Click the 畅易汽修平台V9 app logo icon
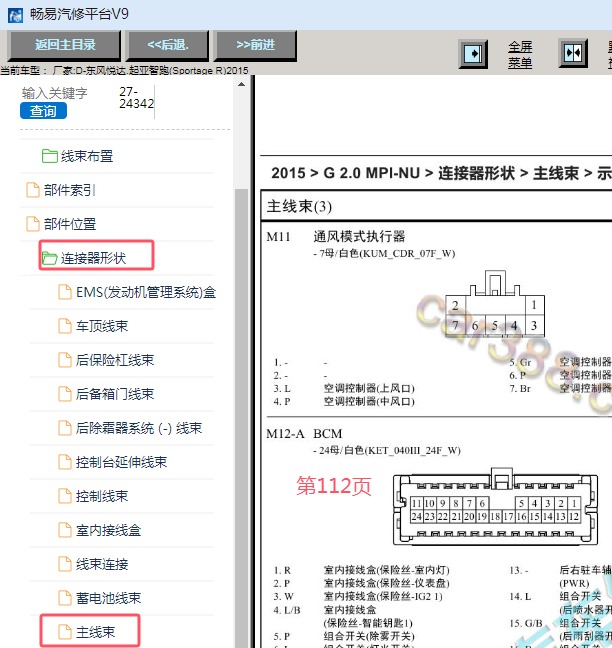The image size is (612, 648). pyautogui.click(x=15, y=15)
